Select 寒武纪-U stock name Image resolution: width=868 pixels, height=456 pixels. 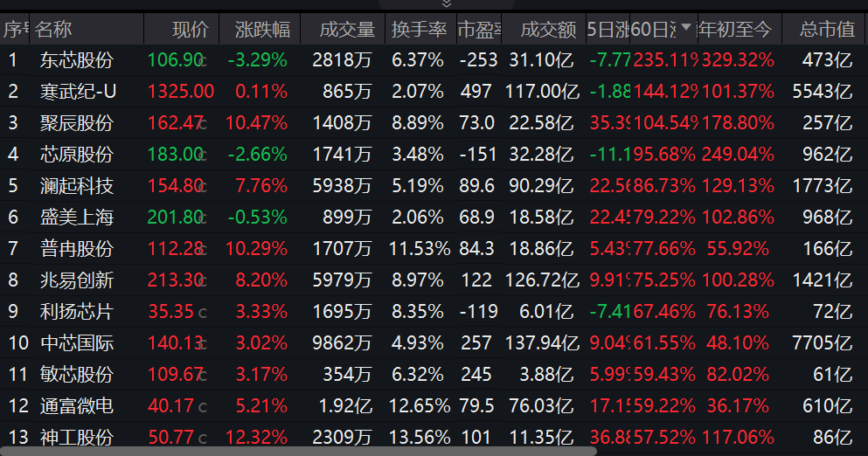(x=79, y=92)
